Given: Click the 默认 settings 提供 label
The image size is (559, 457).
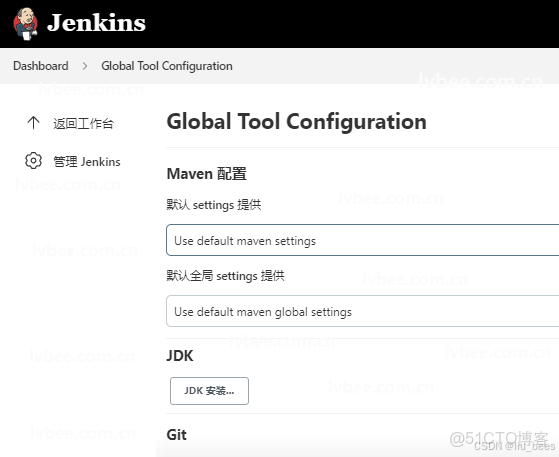Looking at the screenshot, I should pyautogui.click(x=214, y=205).
